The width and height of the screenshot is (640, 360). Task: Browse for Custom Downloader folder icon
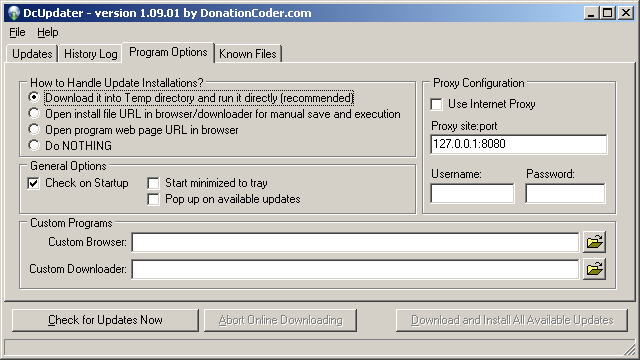(x=594, y=269)
